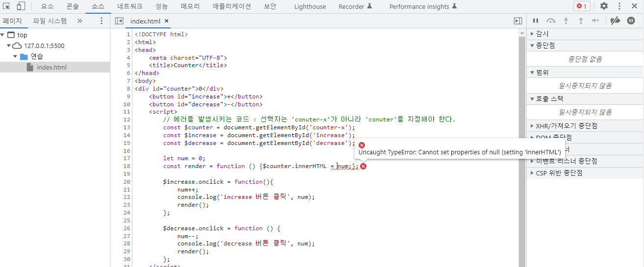Pause script execution
Screen dimensions: 644x267
(x=536, y=21)
